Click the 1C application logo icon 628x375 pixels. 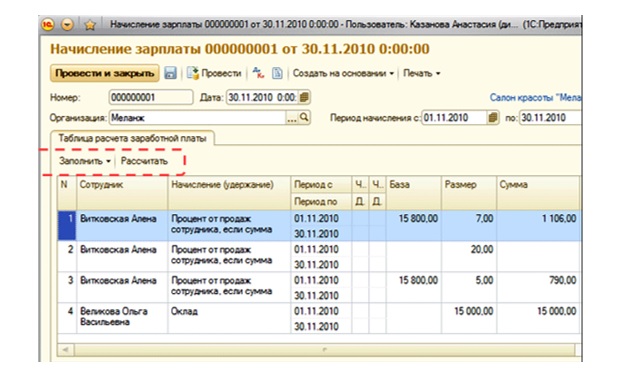(x=48, y=25)
